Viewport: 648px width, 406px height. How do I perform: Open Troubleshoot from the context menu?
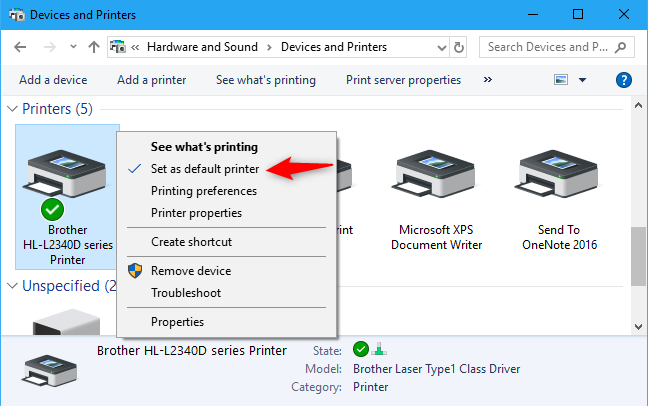pyautogui.click(x=186, y=293)
